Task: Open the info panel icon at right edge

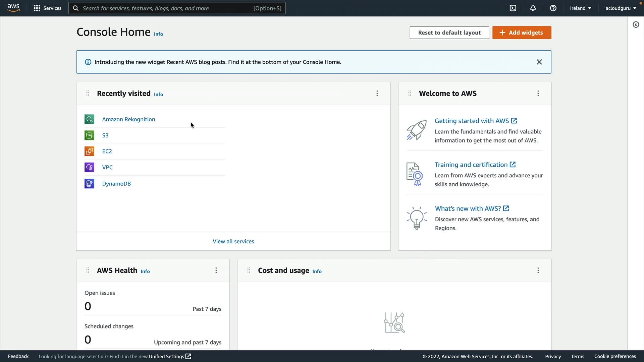Action: click(636, 24)
